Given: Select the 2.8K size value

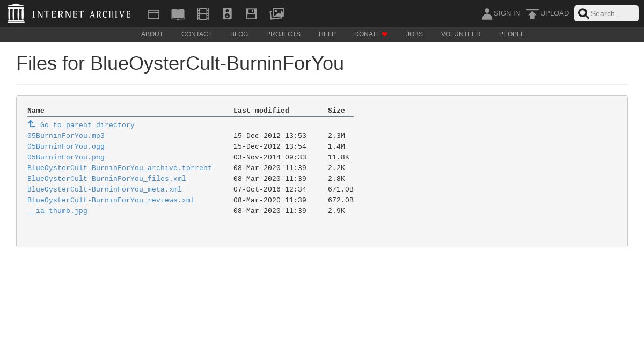Looking at the screenshot, I should tap(336, 179).
